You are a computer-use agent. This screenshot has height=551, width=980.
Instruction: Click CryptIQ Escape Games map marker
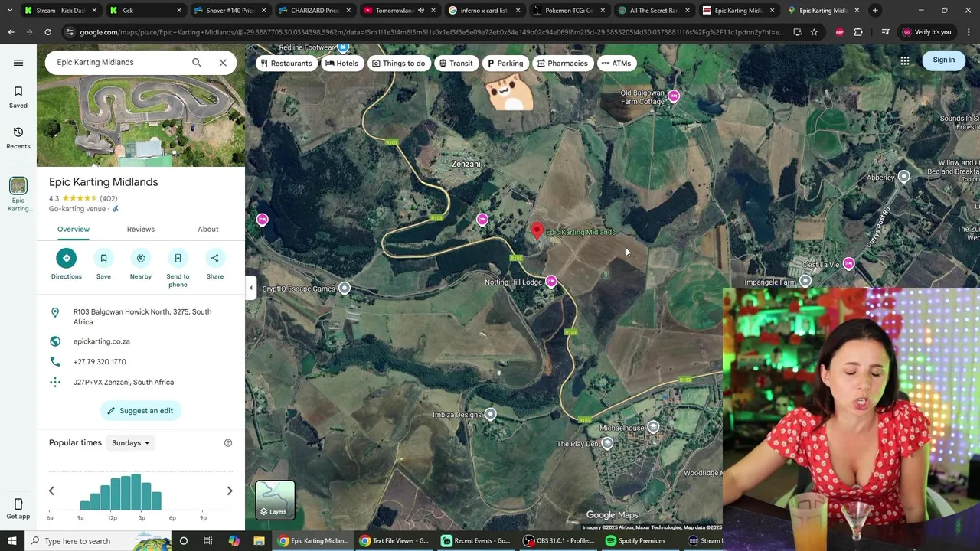click(x=345, y=289)
